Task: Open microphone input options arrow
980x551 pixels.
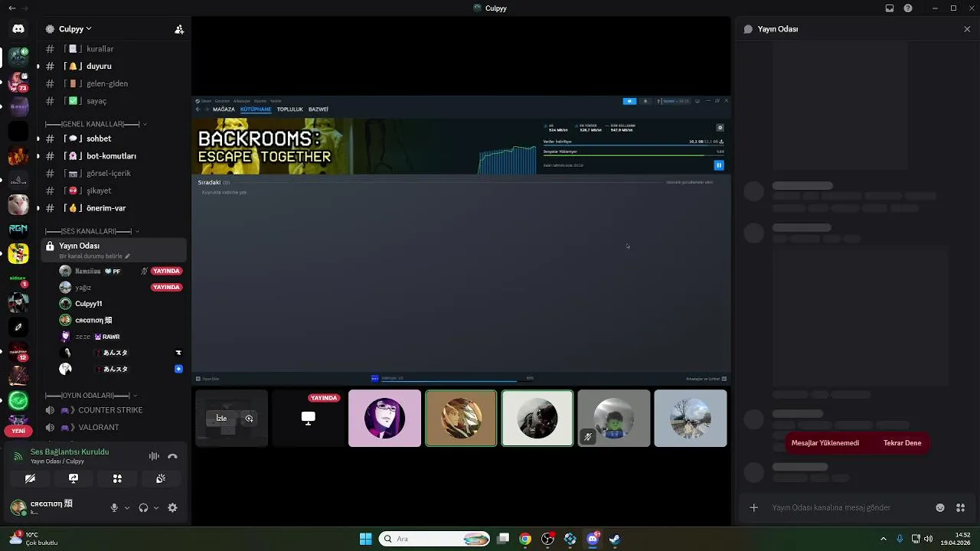Action: 127,507
